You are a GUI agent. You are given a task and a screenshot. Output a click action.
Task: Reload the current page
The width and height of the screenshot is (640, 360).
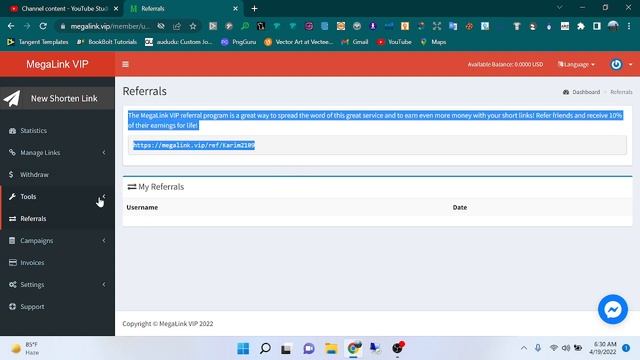point(43,26)
